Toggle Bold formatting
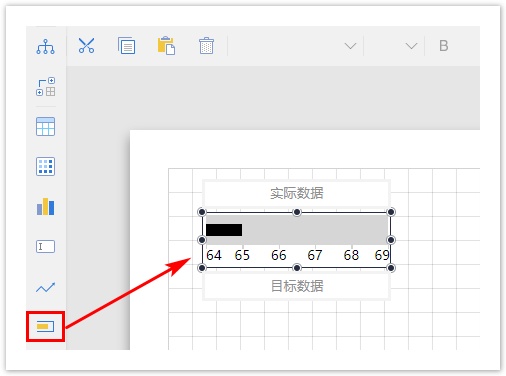Screen dimensions: 506x376 (x=443, y=46)
